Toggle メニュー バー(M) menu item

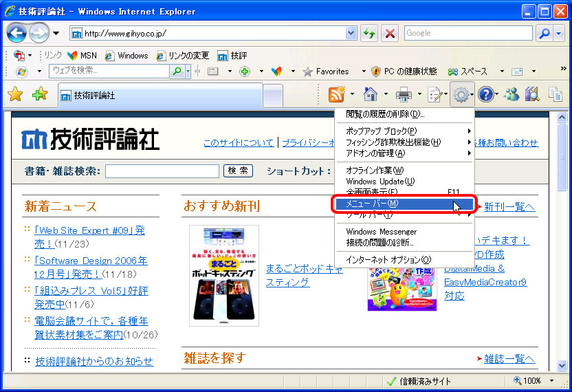click(x=404, y=204)
